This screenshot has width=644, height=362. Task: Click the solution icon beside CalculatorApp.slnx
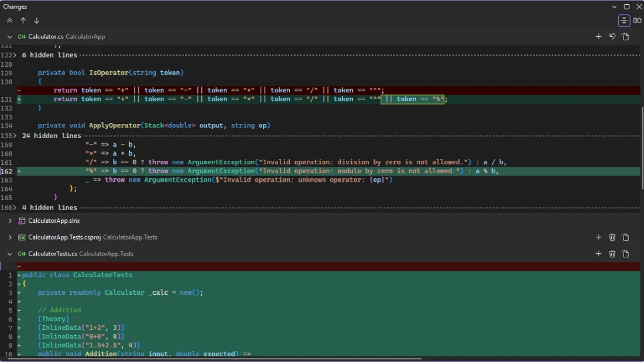[x=22, y=221]
